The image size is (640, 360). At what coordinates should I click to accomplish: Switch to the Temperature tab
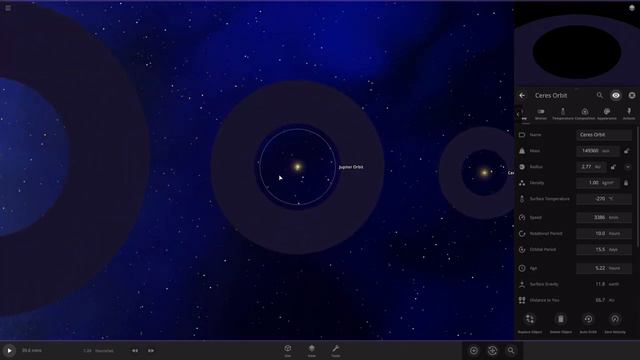click(x=563, y=114)
